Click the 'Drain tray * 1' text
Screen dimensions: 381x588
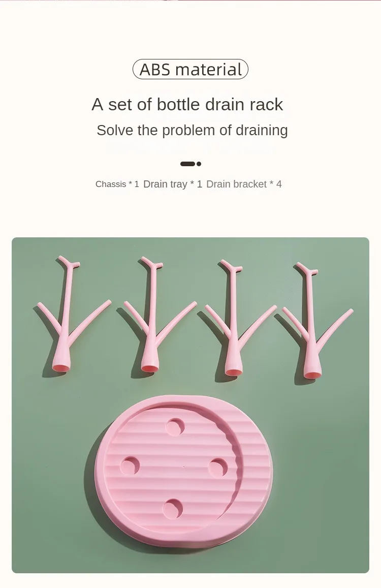(173, 184)
